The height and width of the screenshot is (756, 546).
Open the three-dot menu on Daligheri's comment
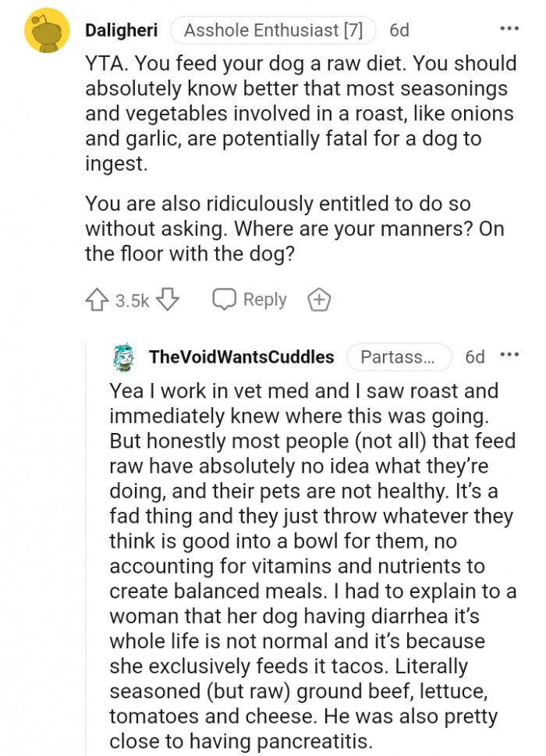(509, 30)
